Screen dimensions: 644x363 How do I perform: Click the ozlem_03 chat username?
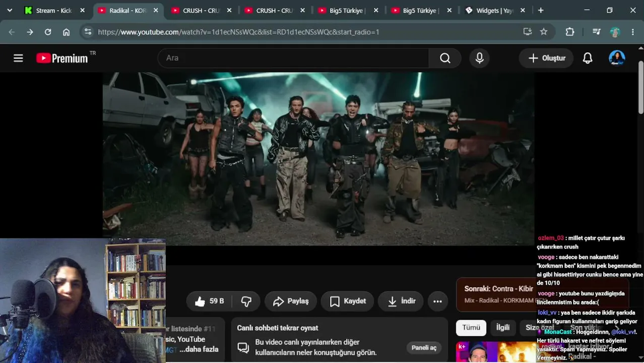[551, 238]
